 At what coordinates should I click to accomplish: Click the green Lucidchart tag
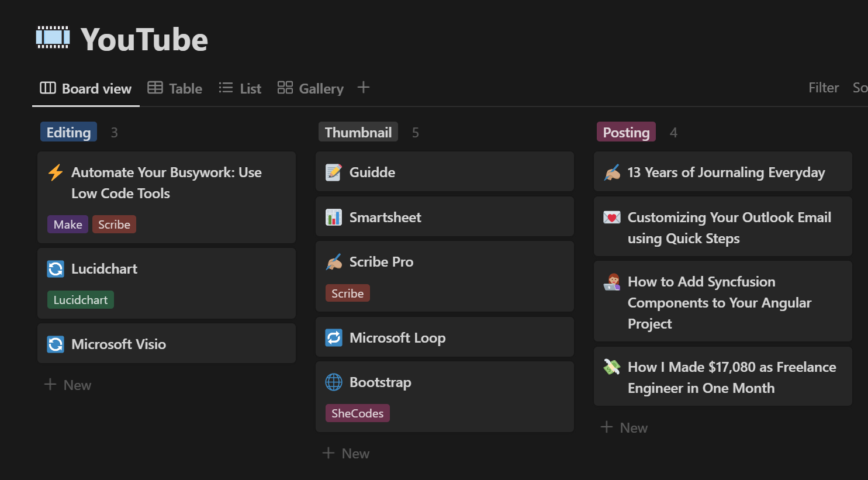tap(81, 300)
